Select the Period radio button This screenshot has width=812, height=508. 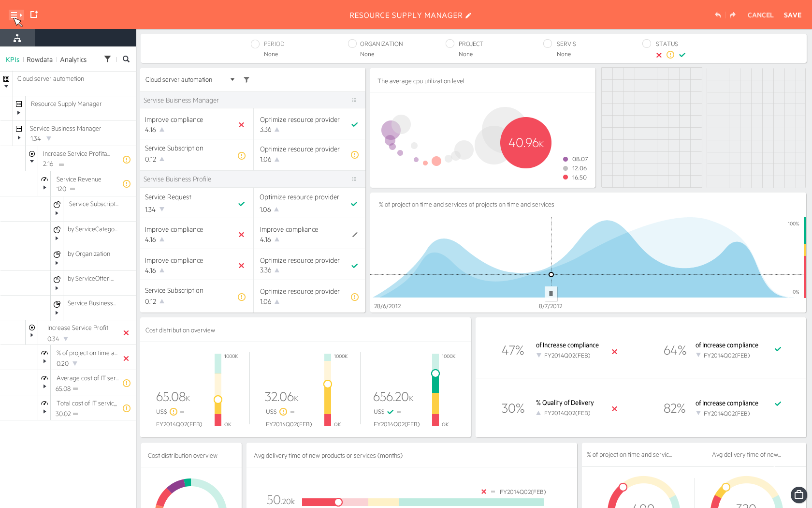pos(255,44)
